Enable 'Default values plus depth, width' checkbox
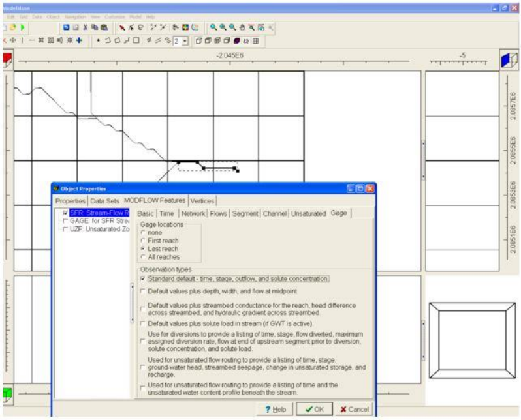This screenshot has height=420, width=521. pos(143,291)
